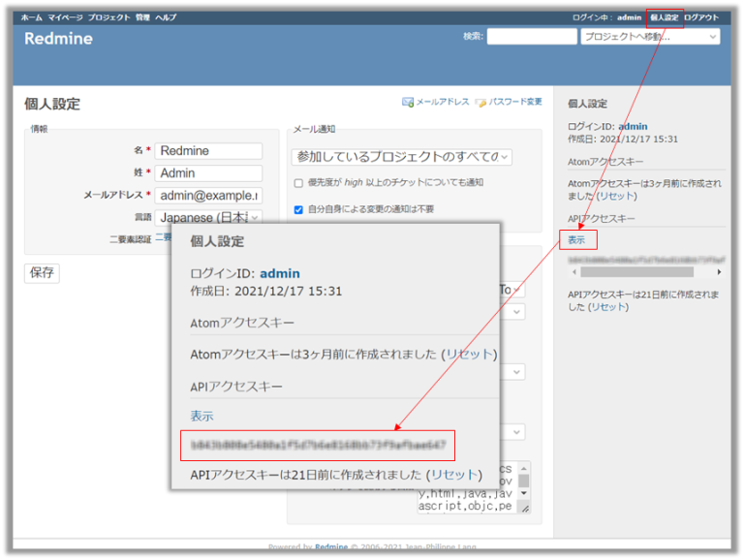This screenshot has height=560, width=744.
Task: Uncheck 自分自身による変更の通知は不要 checkbox
Action: (x=298, y=208)
